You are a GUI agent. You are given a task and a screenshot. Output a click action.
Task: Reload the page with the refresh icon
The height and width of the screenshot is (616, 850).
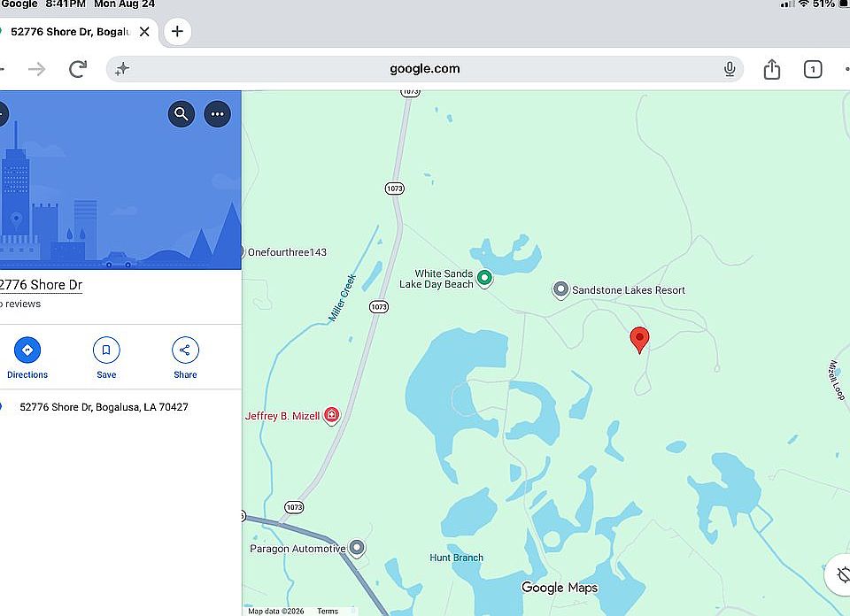78,69
